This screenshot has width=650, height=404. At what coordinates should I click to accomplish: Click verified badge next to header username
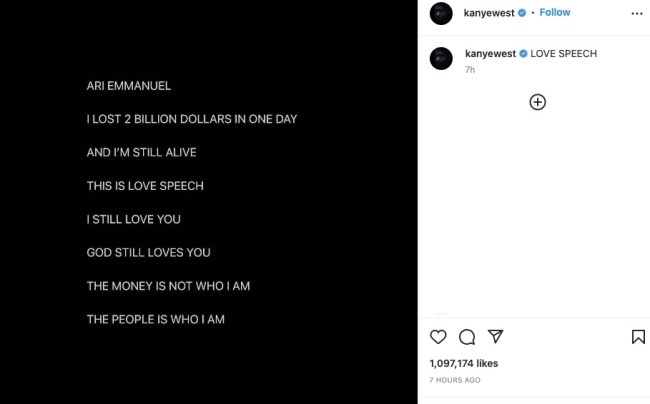[x=521, y=13]
